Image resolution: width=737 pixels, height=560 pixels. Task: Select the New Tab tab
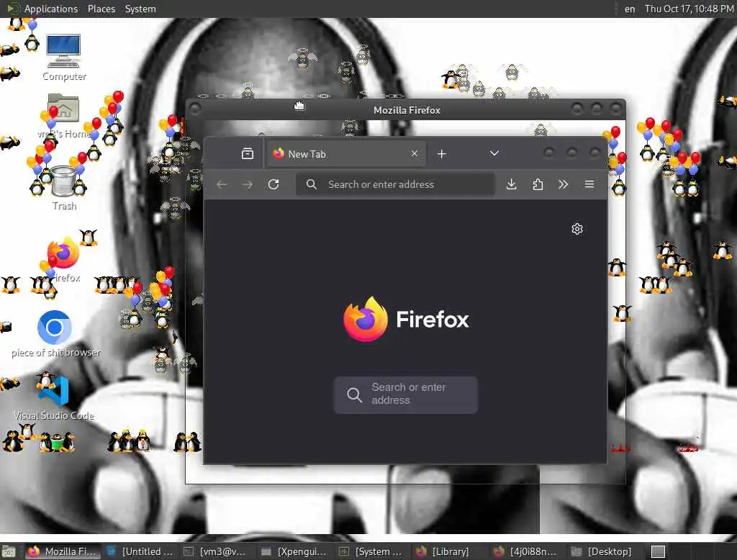pos(346,154)
